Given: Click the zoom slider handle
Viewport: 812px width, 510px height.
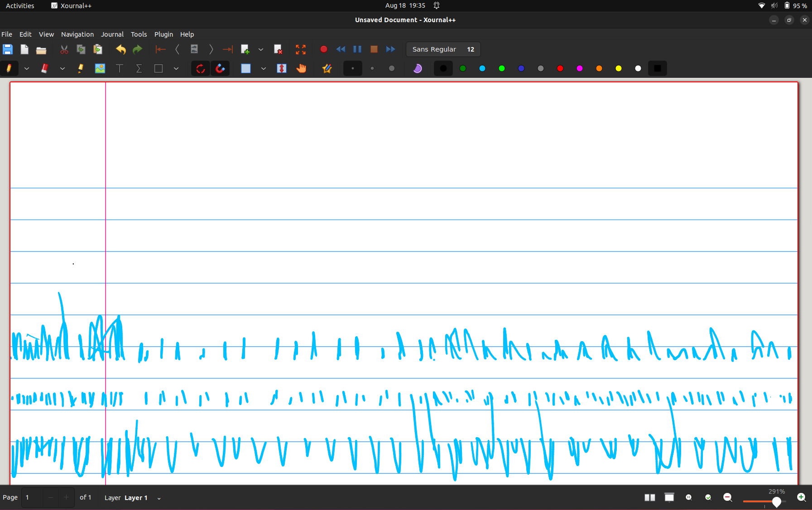Looking at the screenshot, I should click(x=777, y=501).
